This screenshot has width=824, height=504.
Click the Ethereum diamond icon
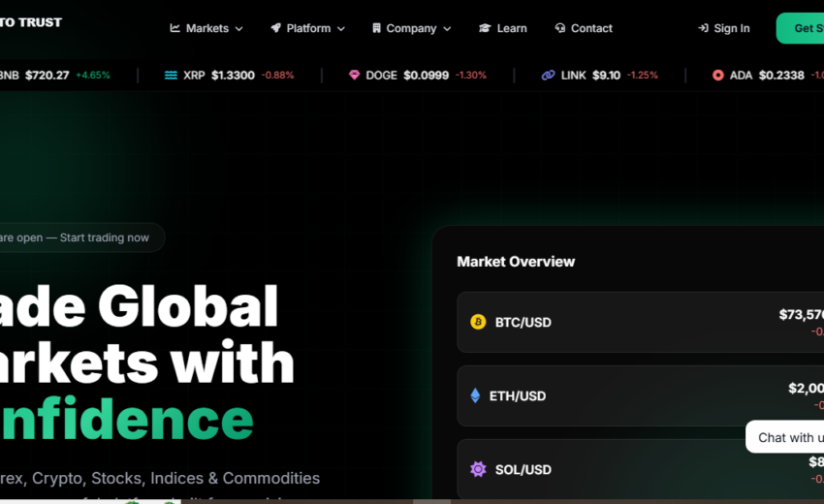coord(475,395)
